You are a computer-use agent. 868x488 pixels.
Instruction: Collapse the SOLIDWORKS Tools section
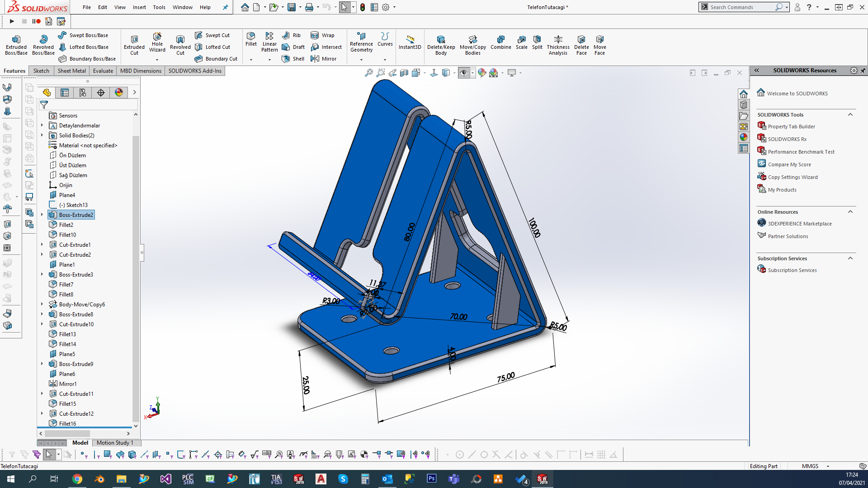[x=850, y=115]
